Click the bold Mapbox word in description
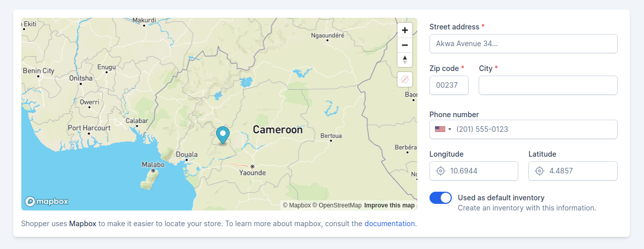Image resolution: width=644 pixels, height=249 pixels. (x=83, y=224)
